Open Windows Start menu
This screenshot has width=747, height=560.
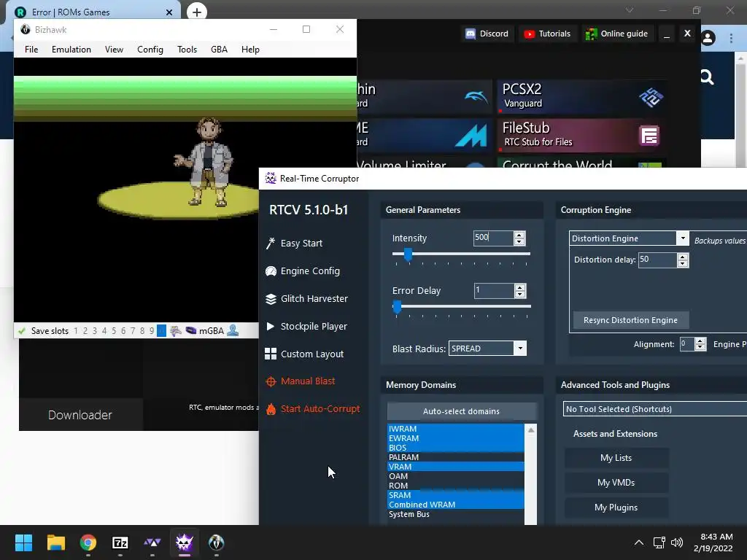[23, 542]
